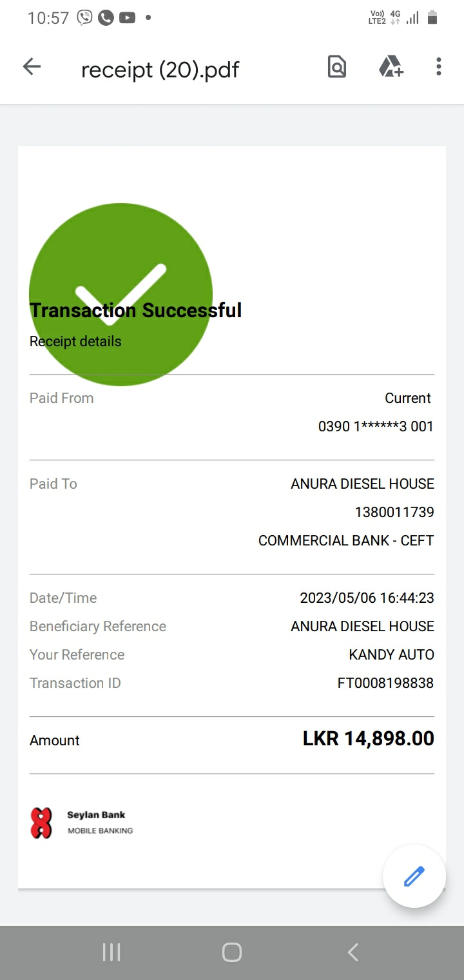Tap the date 2023/05/06 16:44:23

(367, 598)
